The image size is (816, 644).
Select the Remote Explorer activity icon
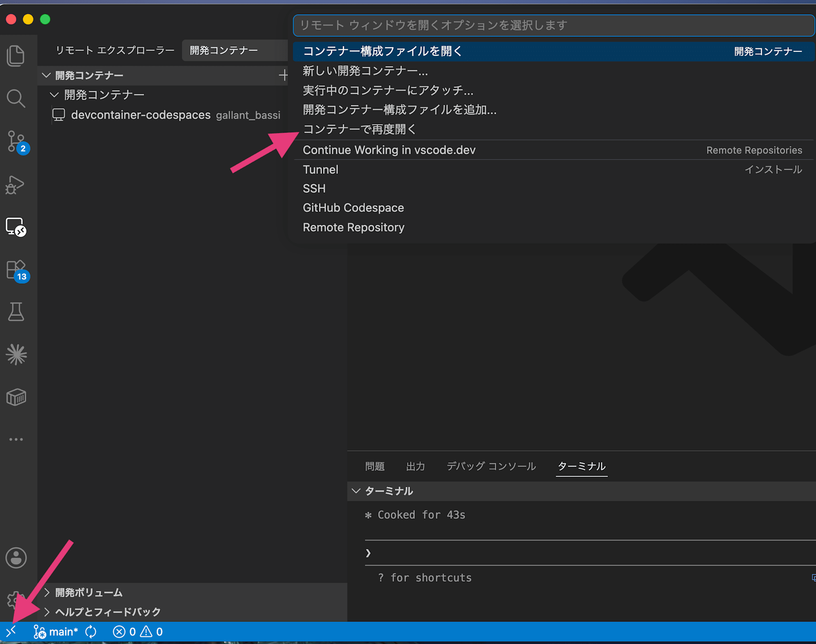tap(16, 227)
